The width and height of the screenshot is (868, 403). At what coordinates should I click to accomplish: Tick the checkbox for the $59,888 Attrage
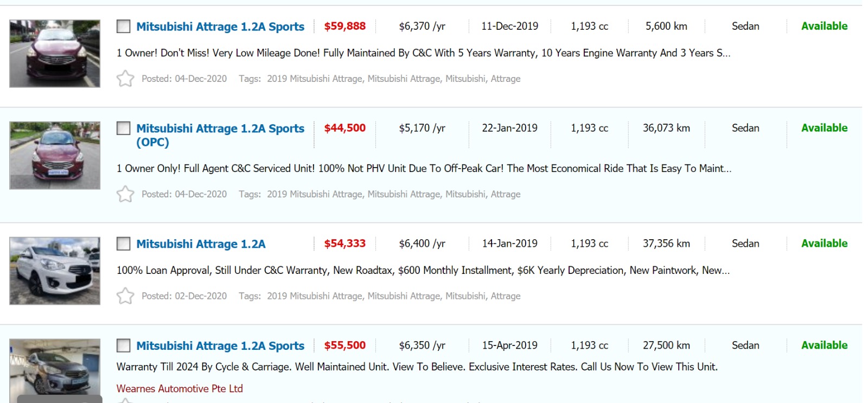click(x=124, y=27)
